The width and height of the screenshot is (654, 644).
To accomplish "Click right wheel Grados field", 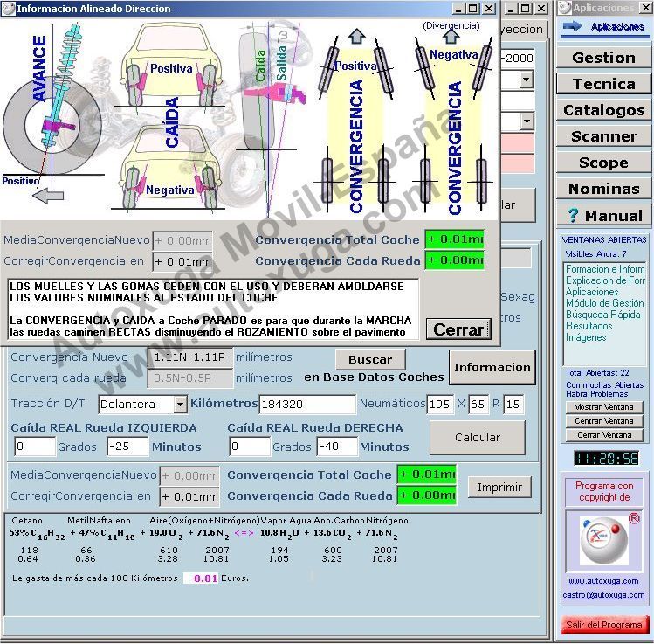I will tap(250, 447).
